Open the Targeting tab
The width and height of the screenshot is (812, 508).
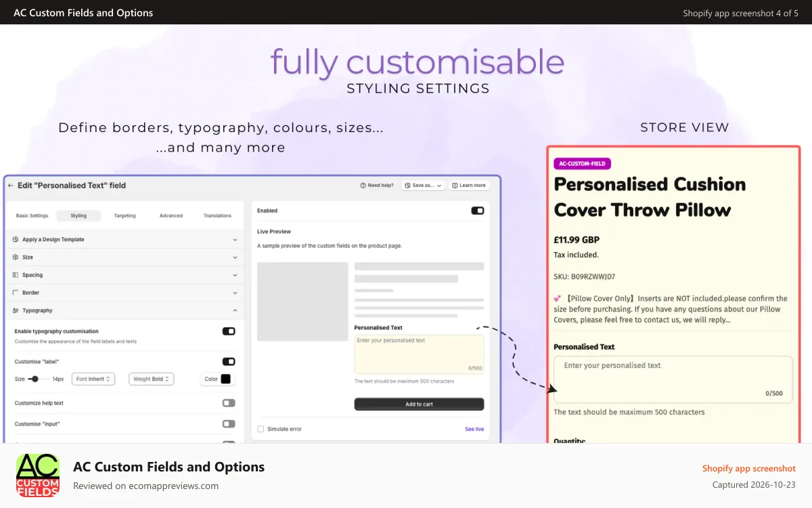point(125,215)
